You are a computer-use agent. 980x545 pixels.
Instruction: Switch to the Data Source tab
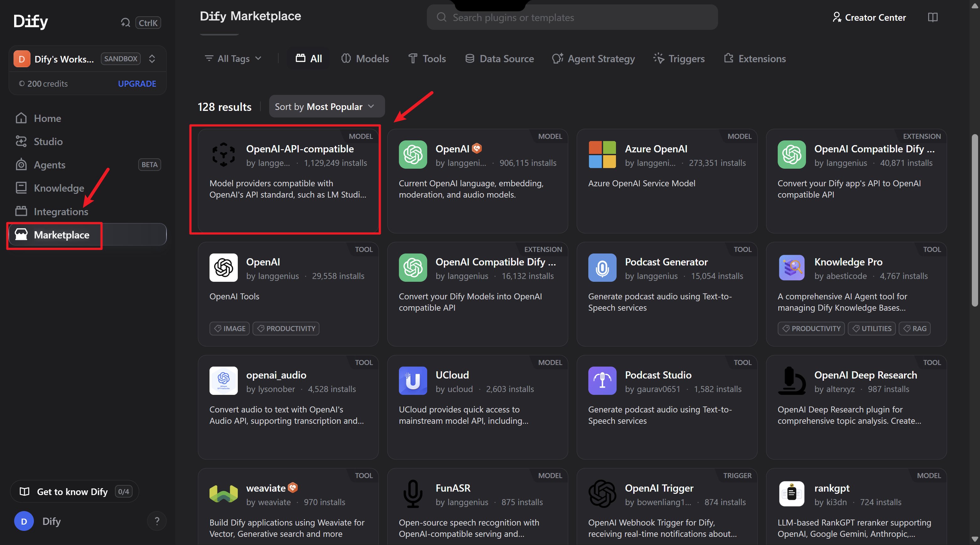[x=499, y=59]
